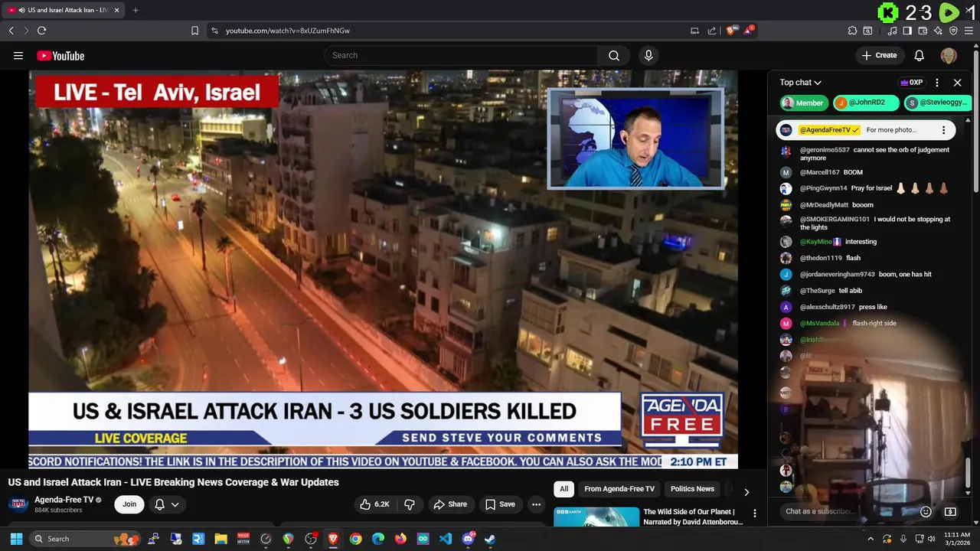The image size is (980, 551).
Task: Open Google Chrome from taskbar
Action: 355,539
